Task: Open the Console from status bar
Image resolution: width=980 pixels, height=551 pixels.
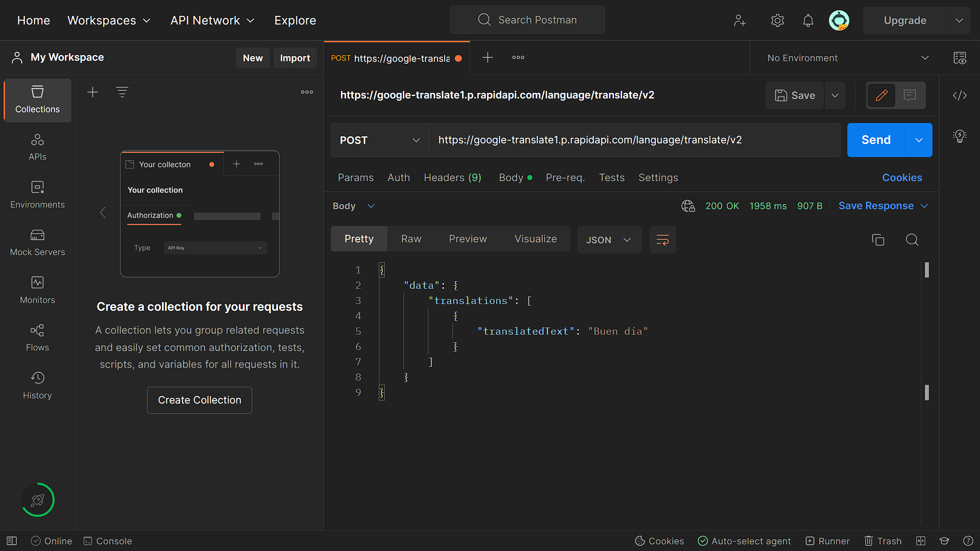Action: tap(108, 541)
